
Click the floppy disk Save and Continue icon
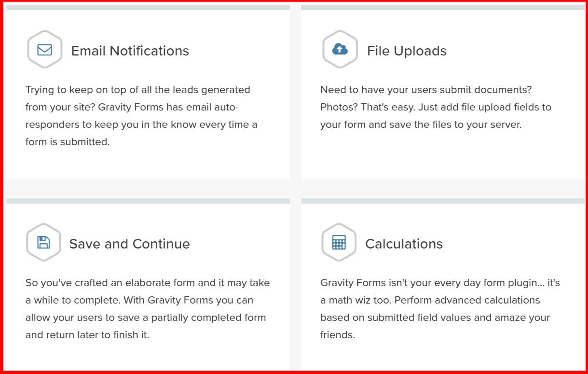pos(43,242)
